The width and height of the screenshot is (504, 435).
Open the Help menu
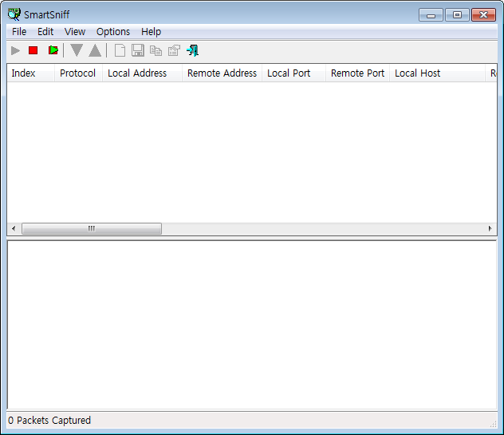151,32
